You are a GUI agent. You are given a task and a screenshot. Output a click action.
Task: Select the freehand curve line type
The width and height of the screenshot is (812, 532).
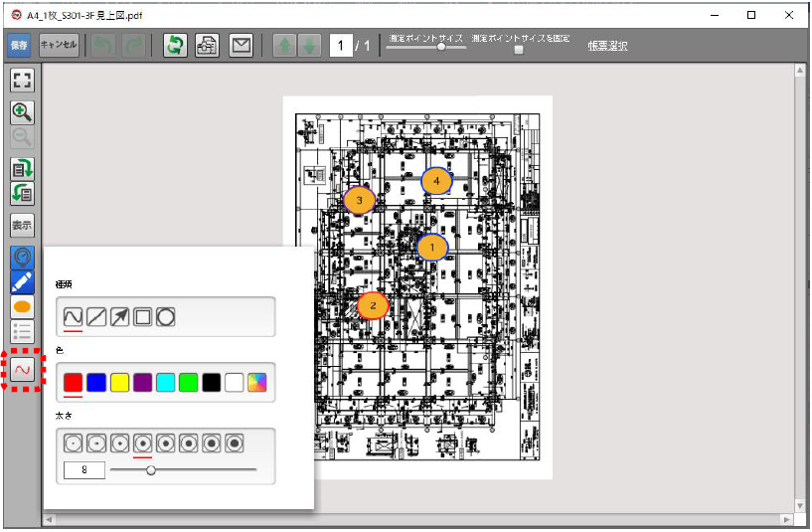click(73, 317)
